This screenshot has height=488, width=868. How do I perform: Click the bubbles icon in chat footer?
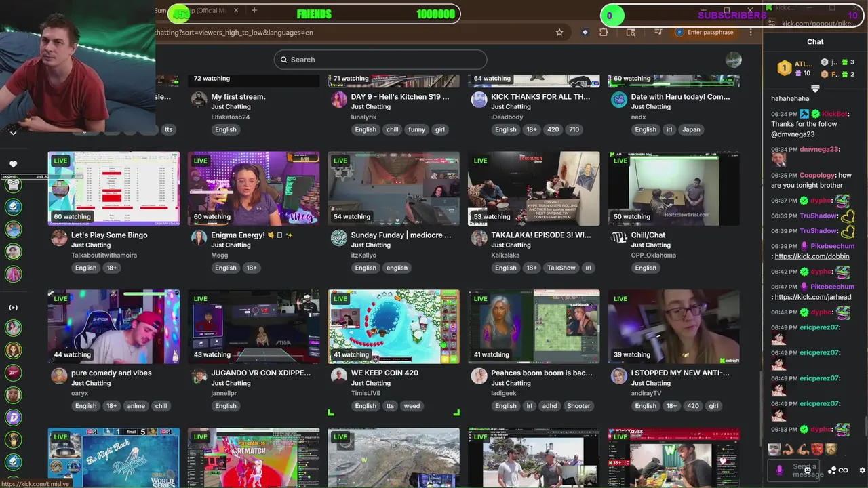[832, 470]
